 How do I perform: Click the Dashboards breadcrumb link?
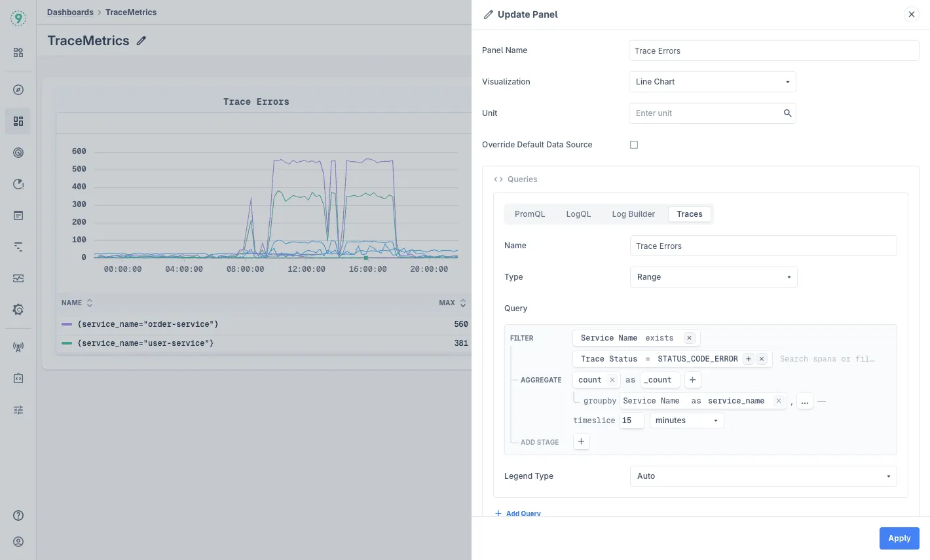click(x=70, y=12)
